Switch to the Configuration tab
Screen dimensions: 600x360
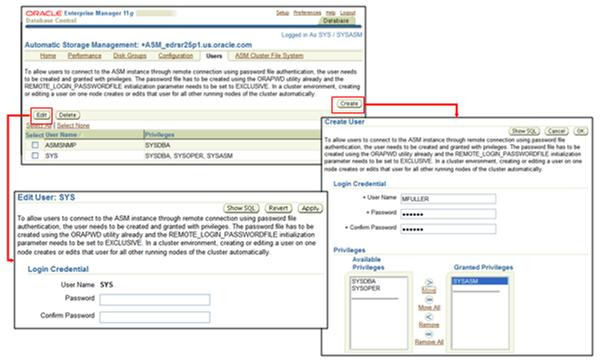pyautogui.click(x=176, y=56)
